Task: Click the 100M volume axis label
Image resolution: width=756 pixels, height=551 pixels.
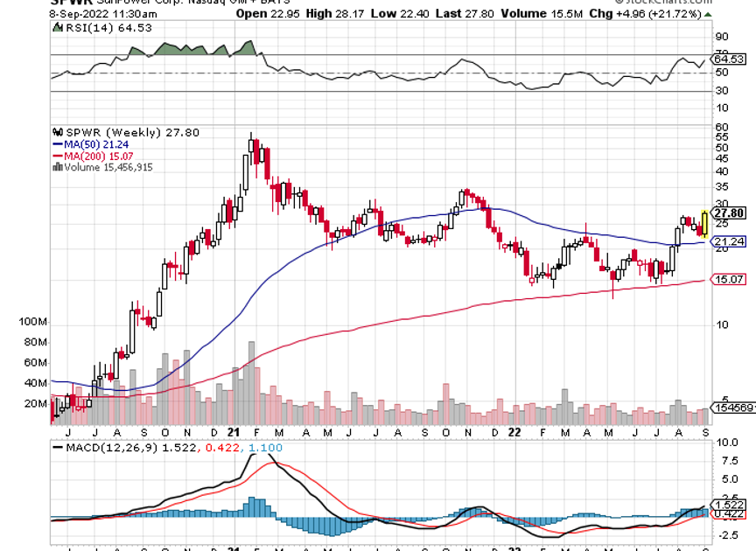Action: [32, 322]
